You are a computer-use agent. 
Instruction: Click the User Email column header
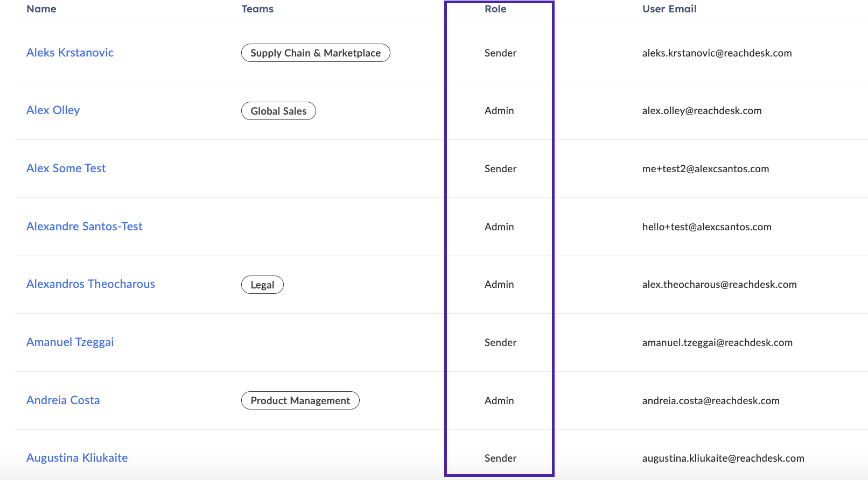pos(669,9)
